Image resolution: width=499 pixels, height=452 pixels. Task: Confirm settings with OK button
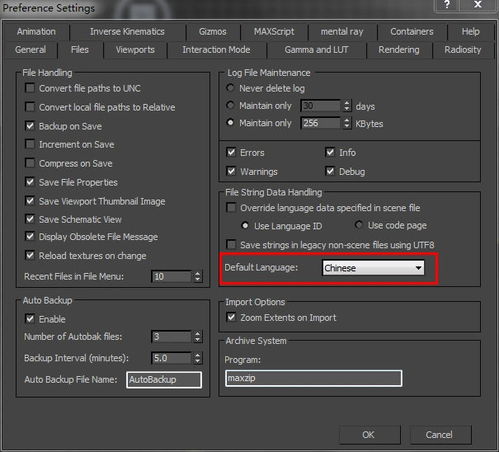[369, 435]
